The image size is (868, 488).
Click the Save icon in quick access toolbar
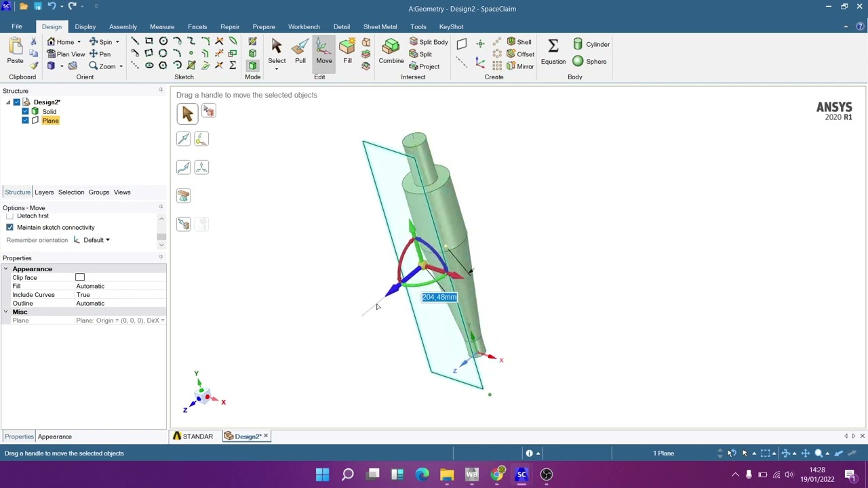37,6
